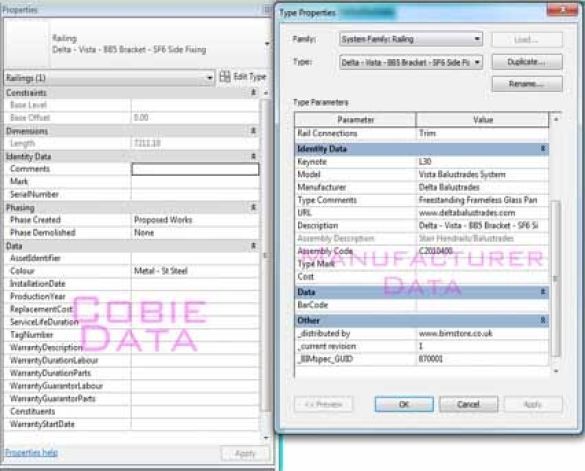Click the AssetIdentifier value cell
585x471 pixels.
195,258
